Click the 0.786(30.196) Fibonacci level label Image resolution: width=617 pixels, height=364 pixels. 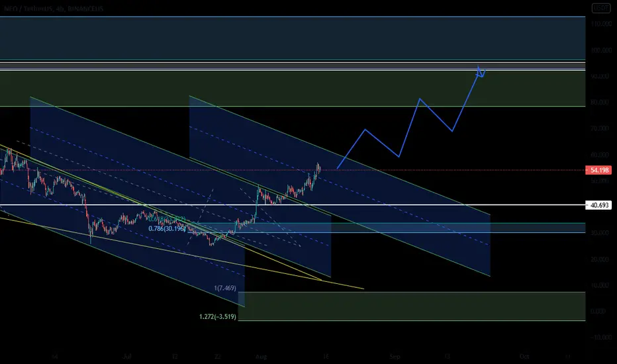(166, 228)
